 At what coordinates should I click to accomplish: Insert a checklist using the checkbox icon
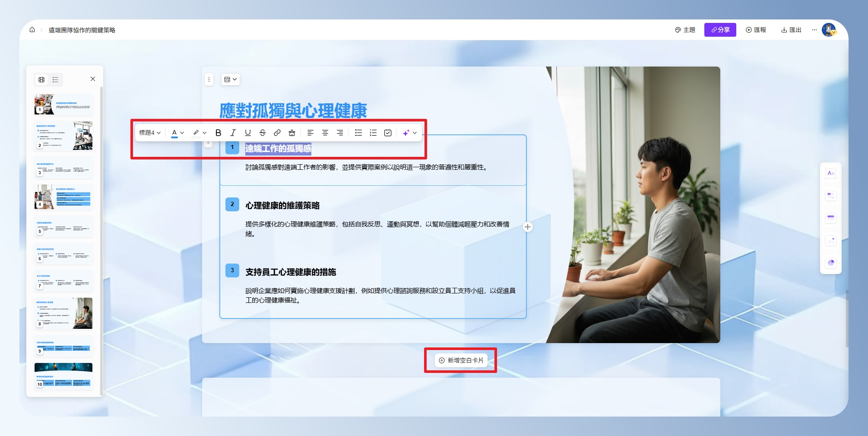(x=388, y=133)
